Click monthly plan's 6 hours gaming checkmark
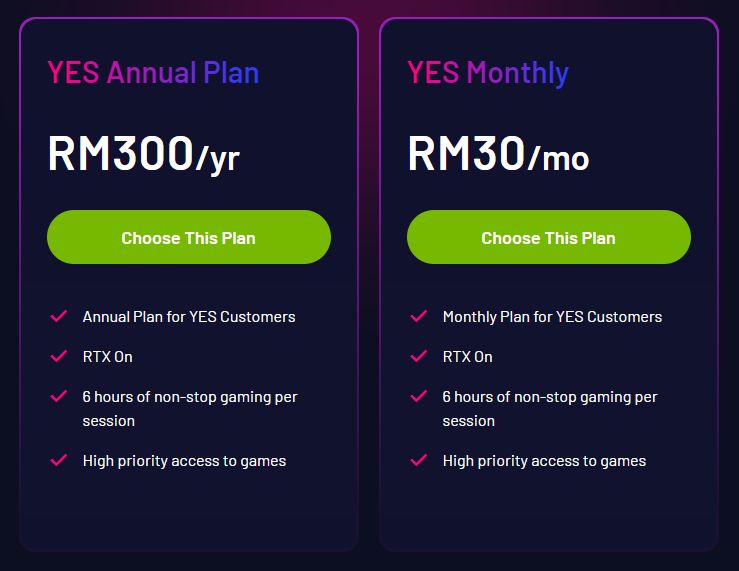 [419, 396]
